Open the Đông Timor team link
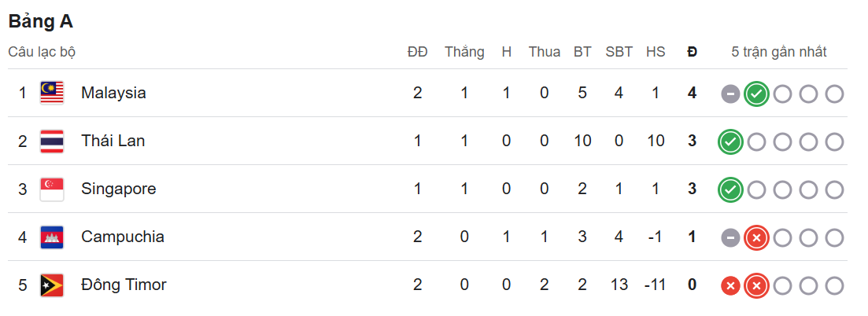 124,285
